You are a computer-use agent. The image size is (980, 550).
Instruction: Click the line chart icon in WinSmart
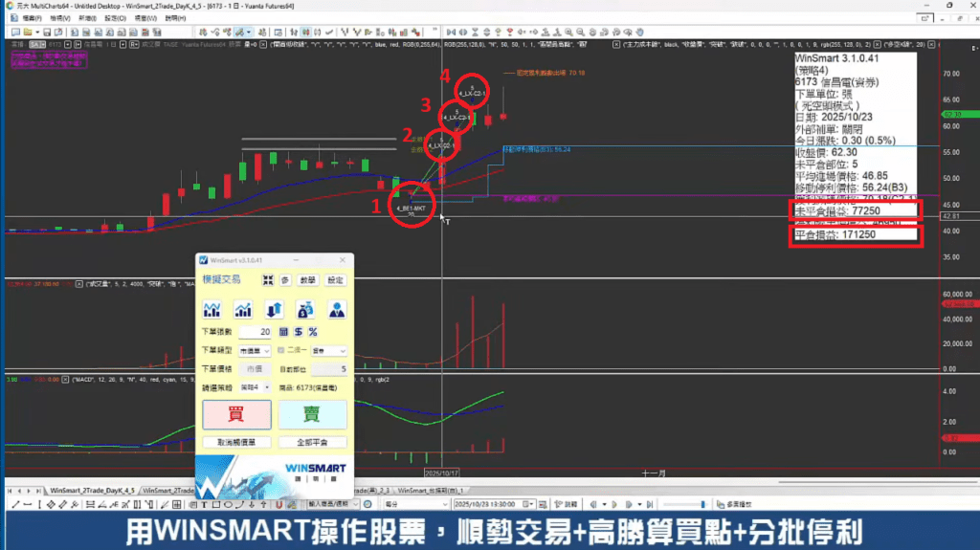[x=212, y=309]
